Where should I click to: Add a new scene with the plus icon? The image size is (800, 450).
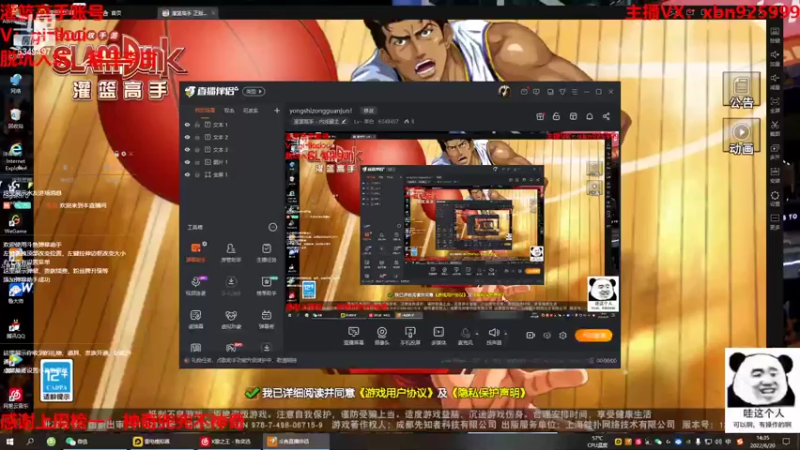click(x=277, y=110)
